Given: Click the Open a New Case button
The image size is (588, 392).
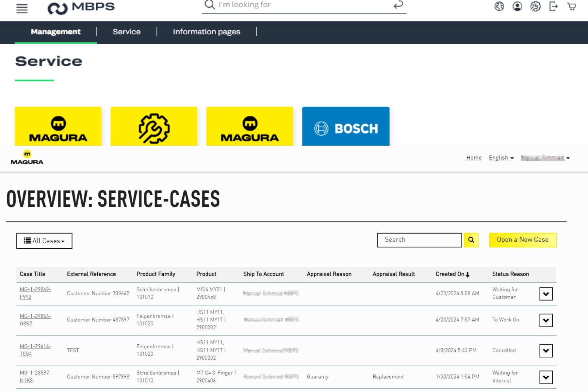Looking at the screenshot, I should 522,239.
